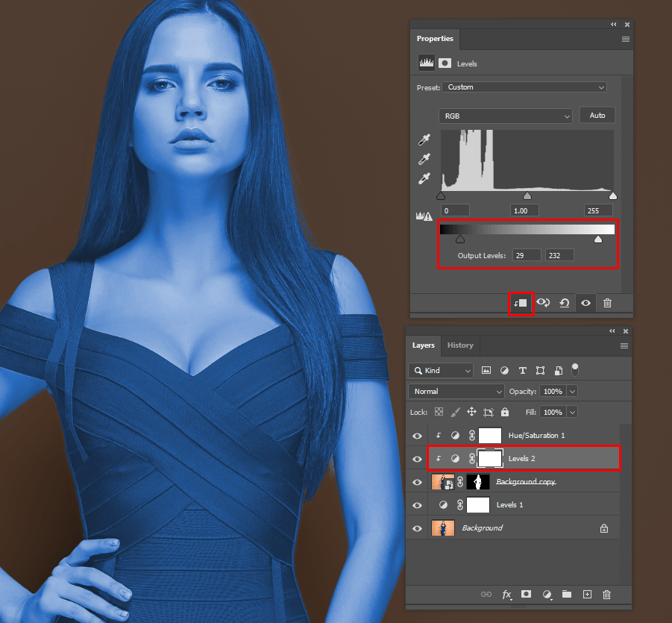The width and height of the screenshot is (672, 623).
Task: Lock all layer attributes
Action: point(505,412)
